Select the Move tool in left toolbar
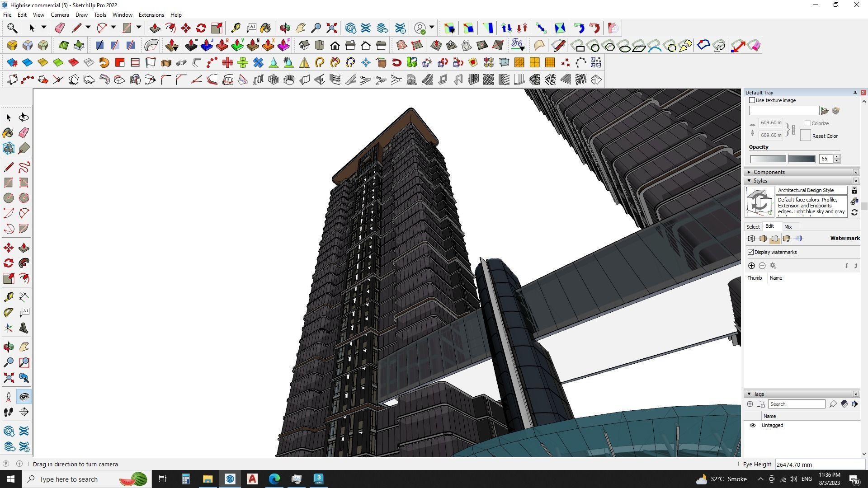868x488 pixels. tap(8, 248)
